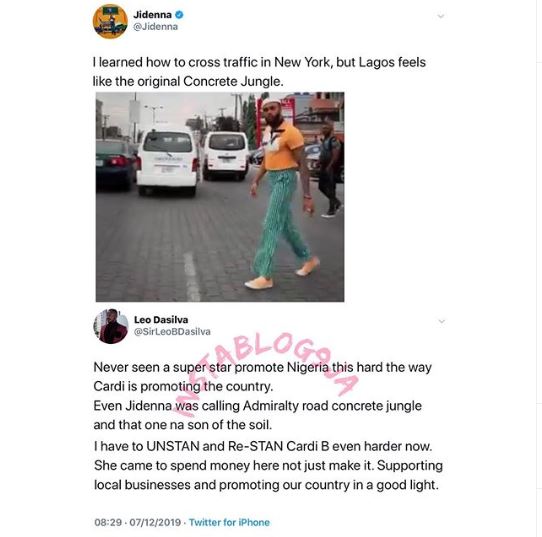The height and width of the screenshot is (537, 542).
Task: Open the Twitter for iPhone link
Action: click(229, 522)
